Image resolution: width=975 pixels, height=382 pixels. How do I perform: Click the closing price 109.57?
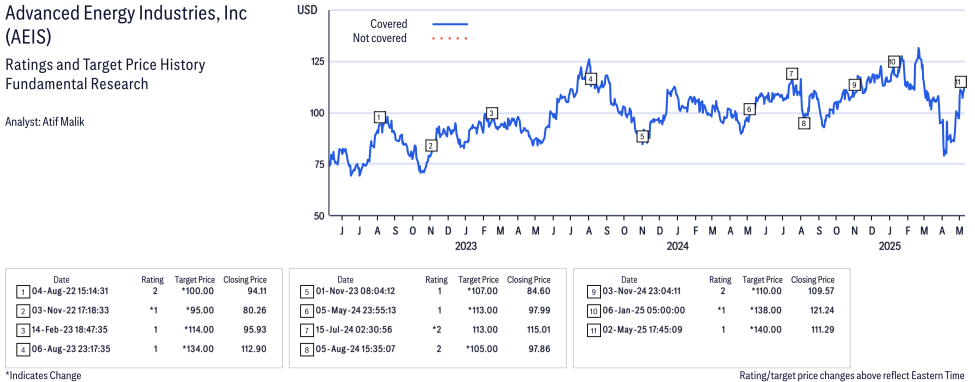[x=821, y=291]
